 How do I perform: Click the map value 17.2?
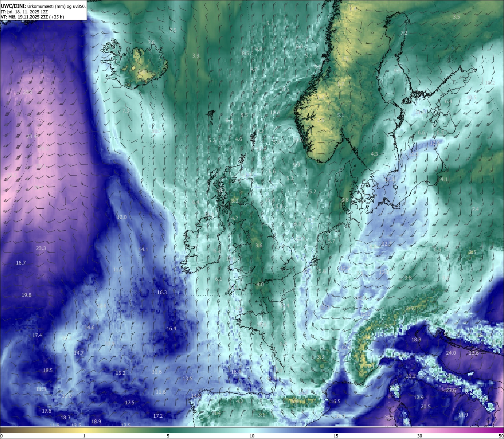158,416
